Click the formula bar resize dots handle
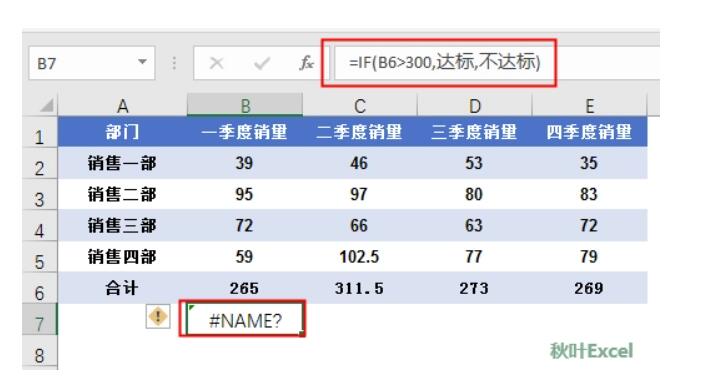Image resolution: width=710 pixels, height=377 pixels. [x=174, y=63]
